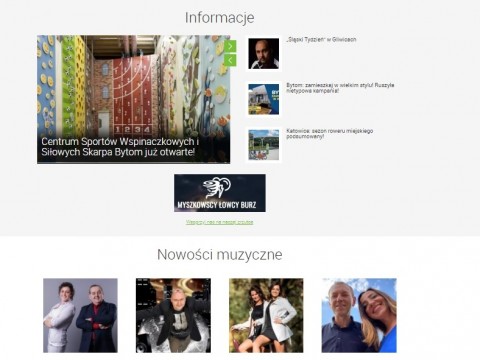Open headline Centrum Sportów Wspinaczkowych Skarpa Bytom

coord(120,147)
